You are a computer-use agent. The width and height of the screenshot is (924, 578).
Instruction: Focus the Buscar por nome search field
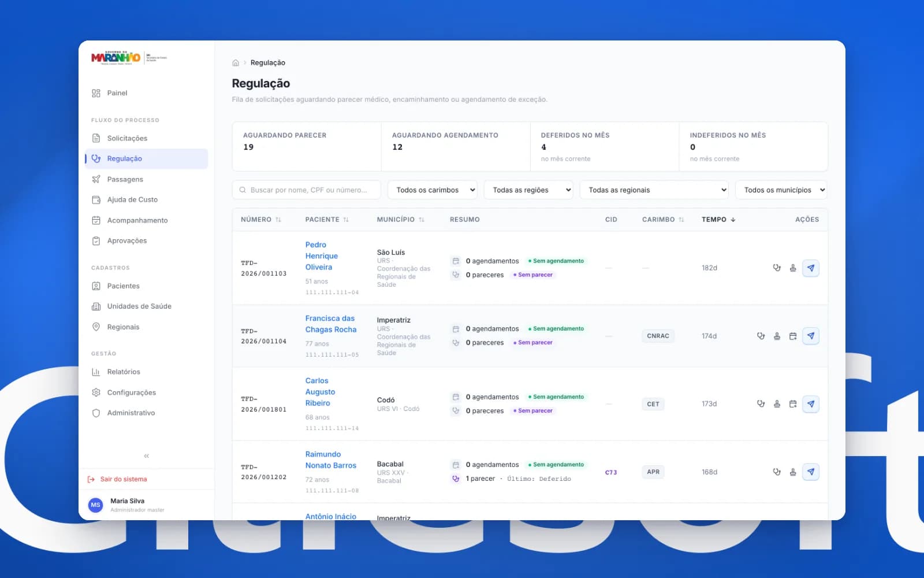click(307, 190)
